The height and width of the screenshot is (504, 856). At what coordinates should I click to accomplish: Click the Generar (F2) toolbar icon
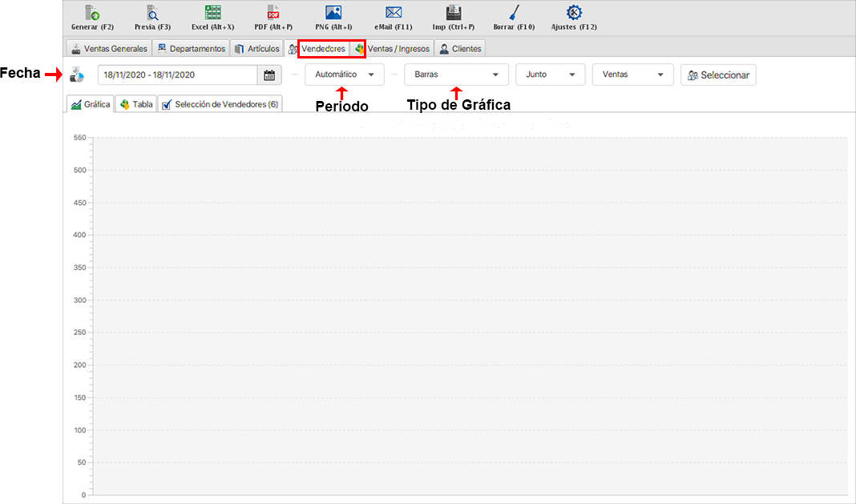coord(92,13)
